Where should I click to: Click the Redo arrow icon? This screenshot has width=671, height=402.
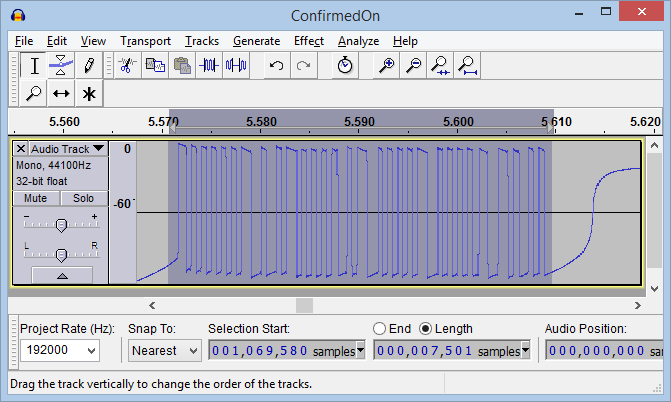(x=303, y=66)
